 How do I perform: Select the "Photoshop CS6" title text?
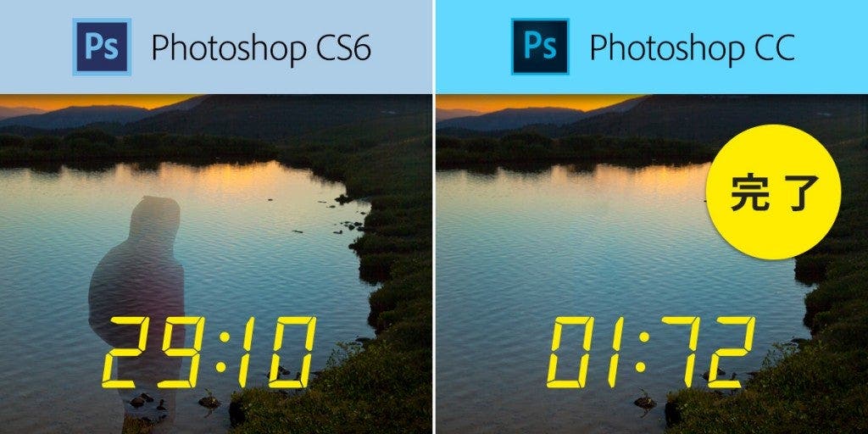pos(261,48)
